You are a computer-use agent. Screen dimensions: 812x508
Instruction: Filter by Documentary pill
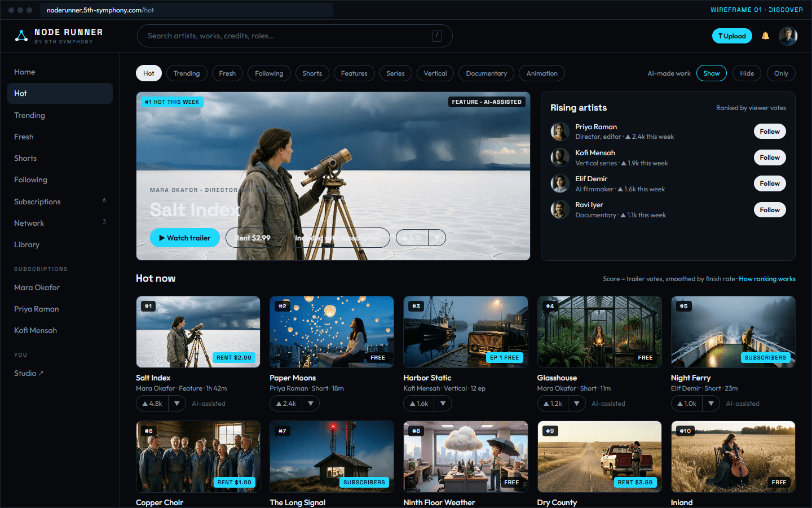(487, 73)
